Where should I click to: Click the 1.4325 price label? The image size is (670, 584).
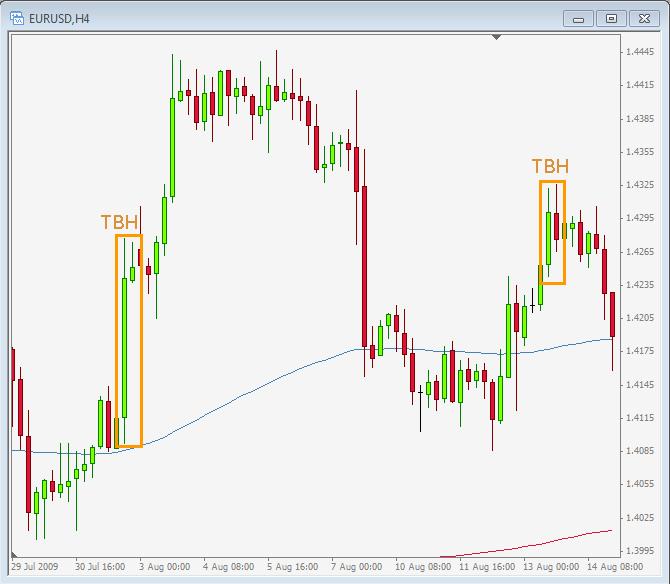(640, 185)
